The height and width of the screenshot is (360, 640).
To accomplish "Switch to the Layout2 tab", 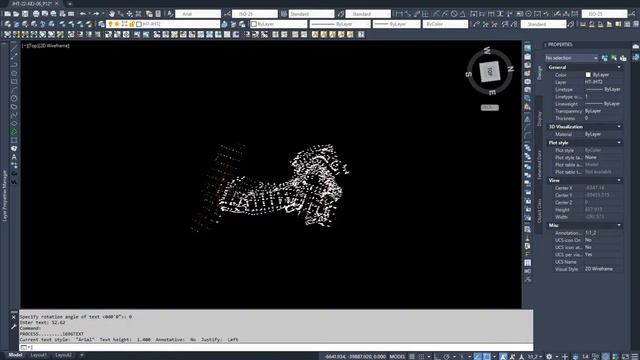I will pyautogui.click(x=63, y=355).
